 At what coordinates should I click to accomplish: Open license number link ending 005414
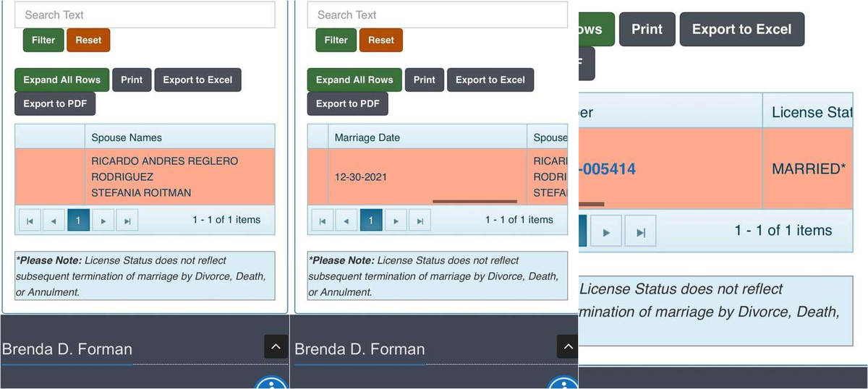pyautogui.click(x=608, y=169)
